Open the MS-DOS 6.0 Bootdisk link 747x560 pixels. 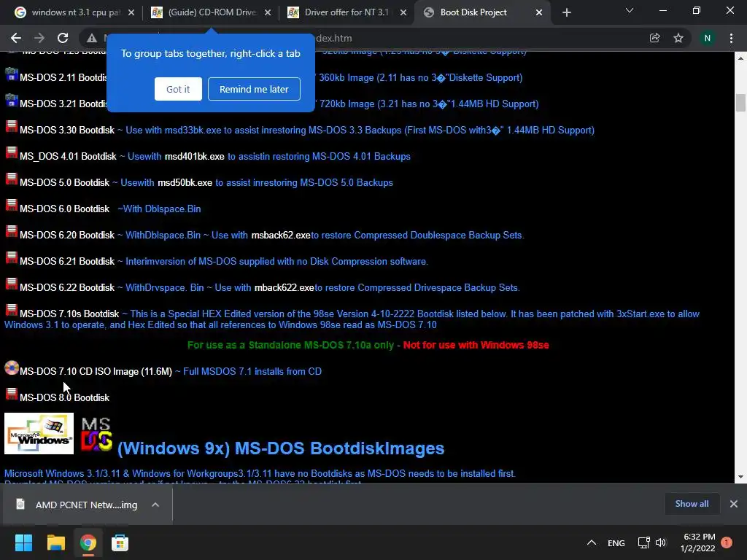[x=65, y=209]
